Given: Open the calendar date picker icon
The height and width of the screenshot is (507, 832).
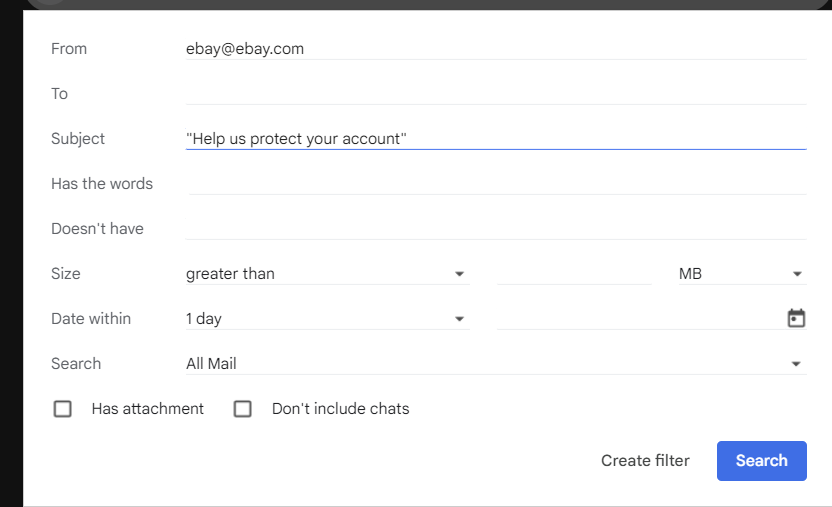Looking at the screenshot, I should coord(796,319).
